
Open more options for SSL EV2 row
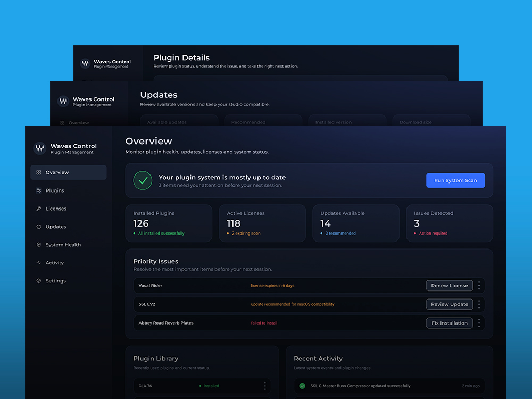(x=479, y=304)
